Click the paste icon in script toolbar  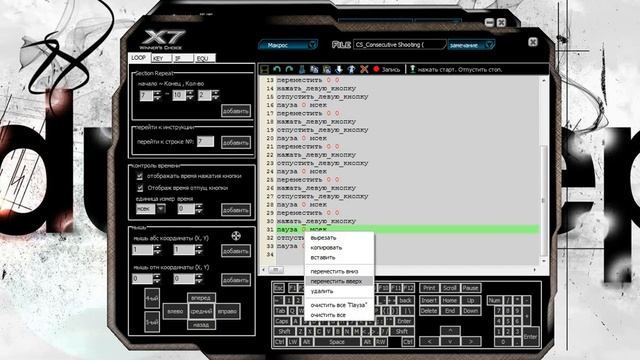(x=327, y=69)
